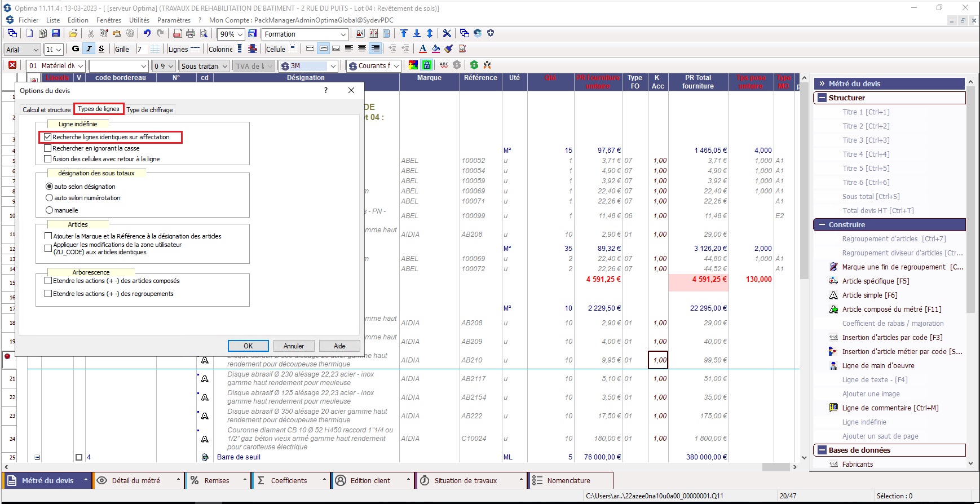Screen dimensions: 980x504
Task: Open the 01 Matériel div dropdown
Action: coord(81,66)
